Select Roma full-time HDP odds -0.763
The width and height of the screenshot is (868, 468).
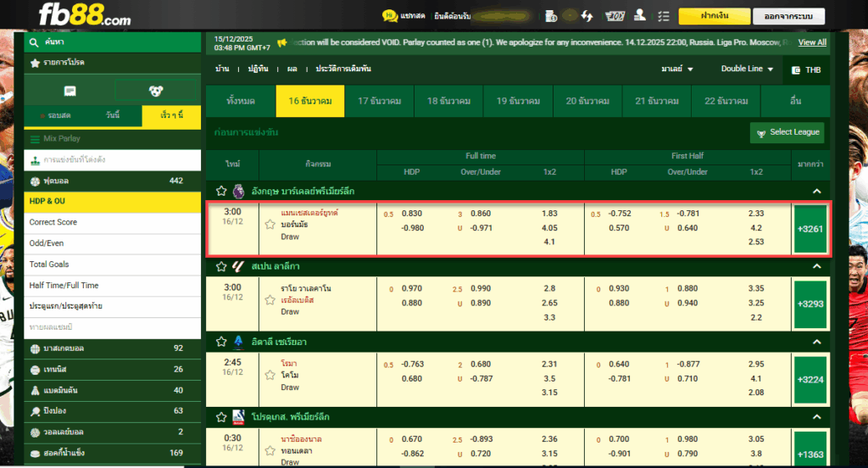[413, 364]
